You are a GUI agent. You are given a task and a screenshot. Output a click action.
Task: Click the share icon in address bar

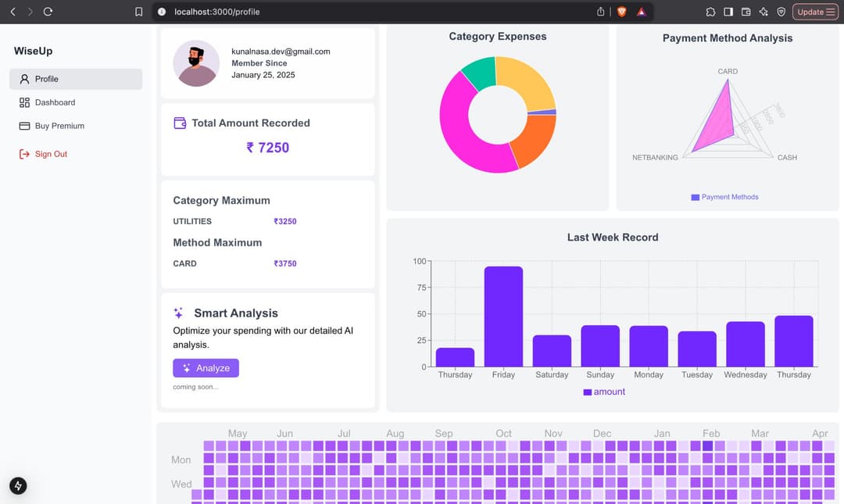tap(601, 12)
